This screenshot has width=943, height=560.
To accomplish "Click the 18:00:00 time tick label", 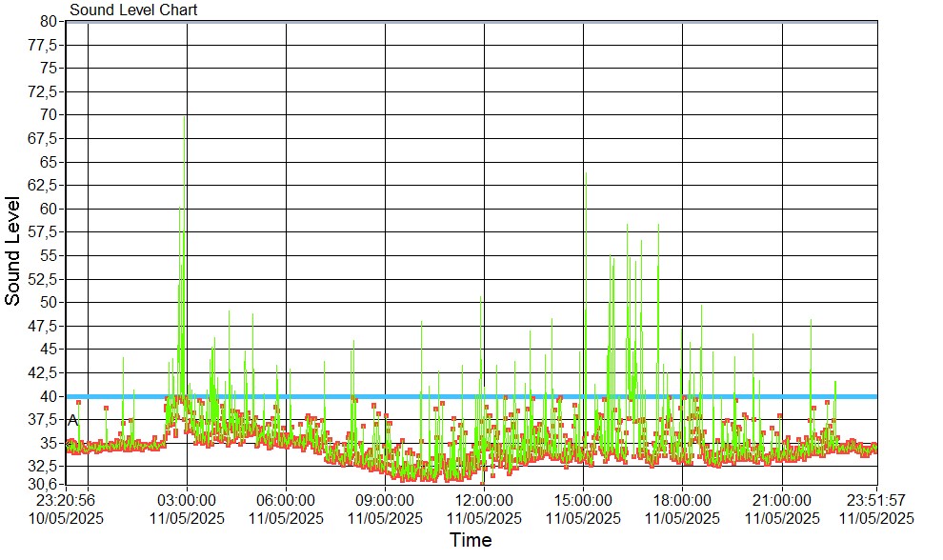I will click(x=682, y=500).
